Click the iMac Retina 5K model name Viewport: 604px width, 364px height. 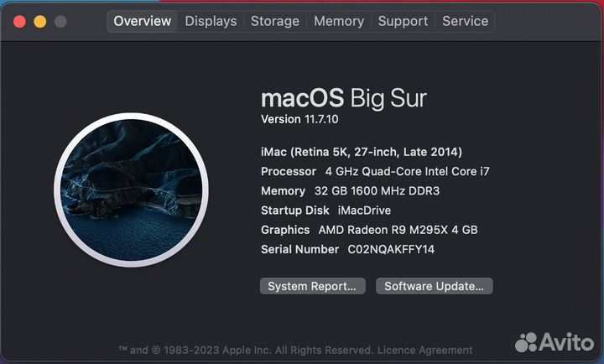362,152
